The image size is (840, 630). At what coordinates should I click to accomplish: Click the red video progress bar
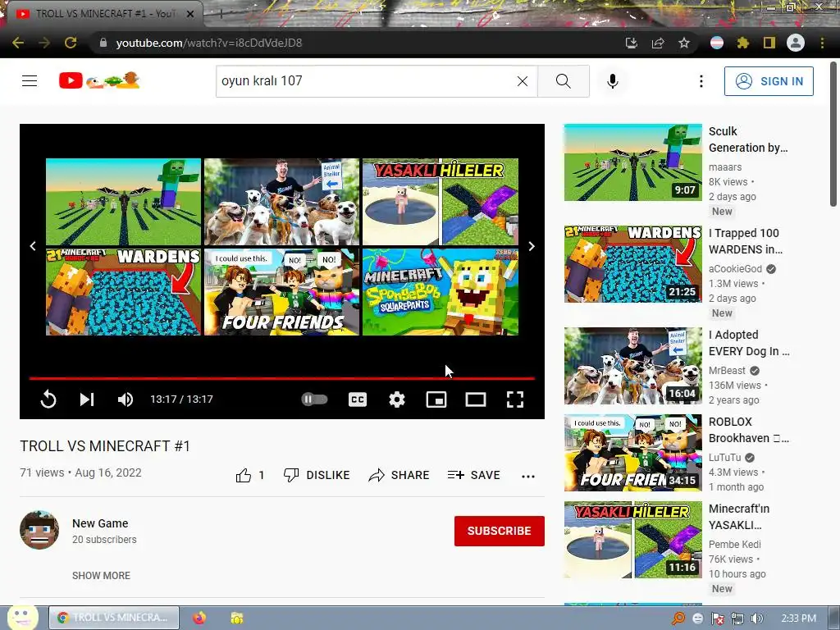282,378
